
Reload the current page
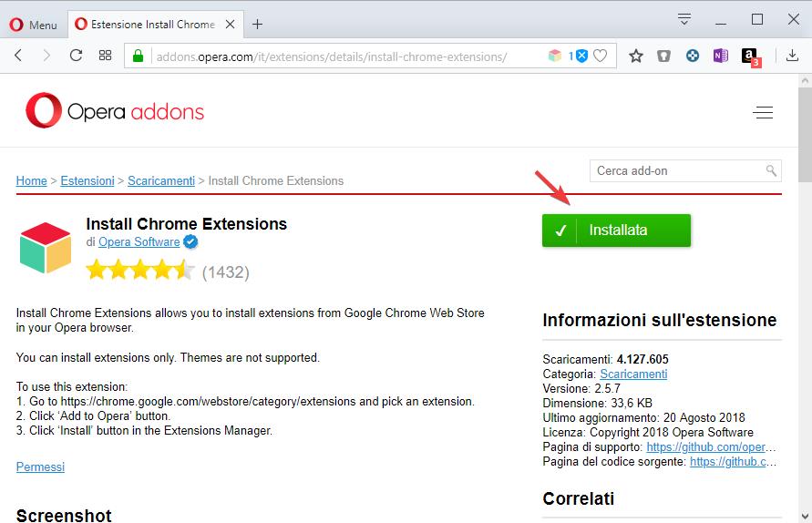coord(77,56)
